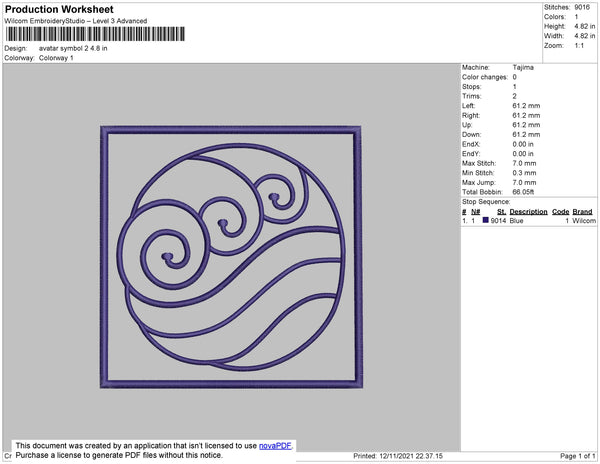This screenshot has width=600, height=464.
Task: Click the St. column header
Action: (x=501, y=212)
